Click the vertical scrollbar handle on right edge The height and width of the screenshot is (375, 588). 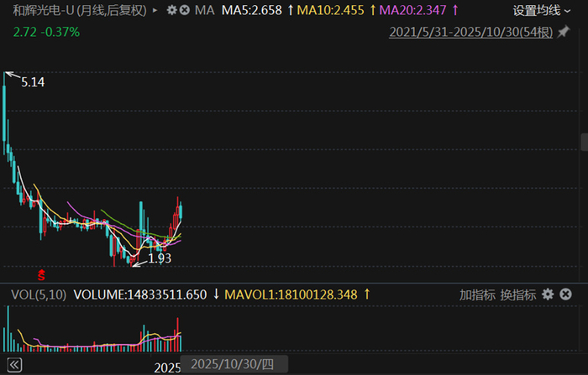(x=585, y=142)
